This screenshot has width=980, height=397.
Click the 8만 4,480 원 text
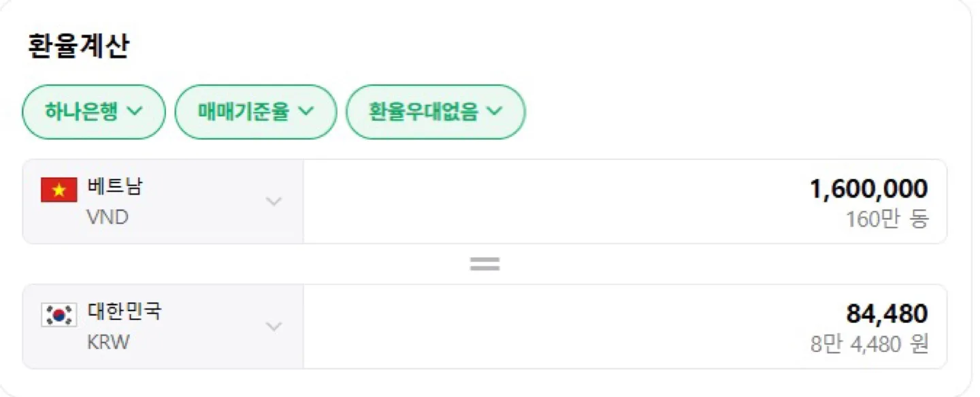869,344
